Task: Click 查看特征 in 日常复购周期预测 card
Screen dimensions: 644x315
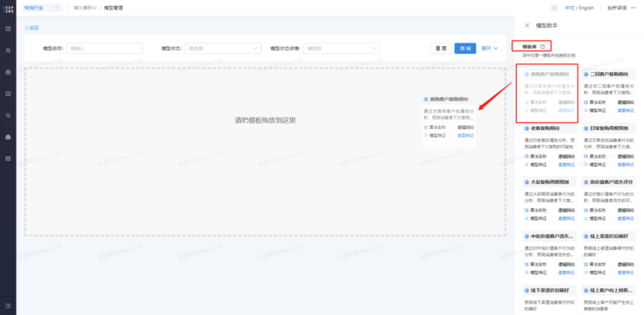Action: coord(626,164)
